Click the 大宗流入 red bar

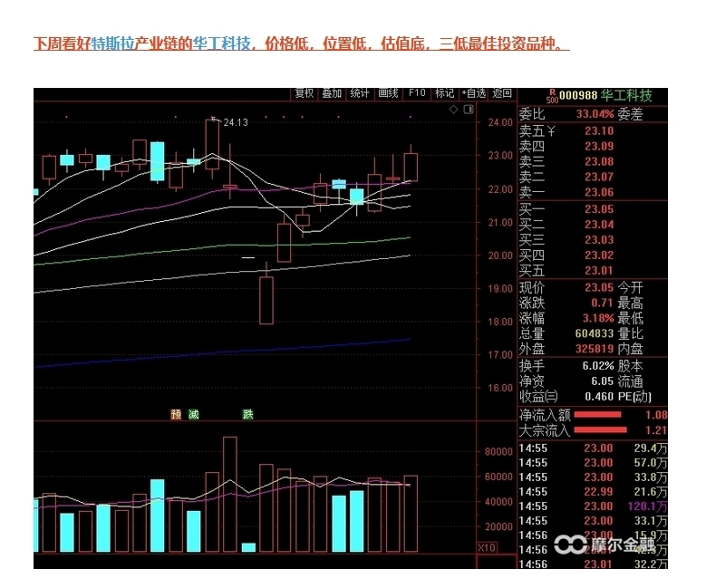[601, 430]
